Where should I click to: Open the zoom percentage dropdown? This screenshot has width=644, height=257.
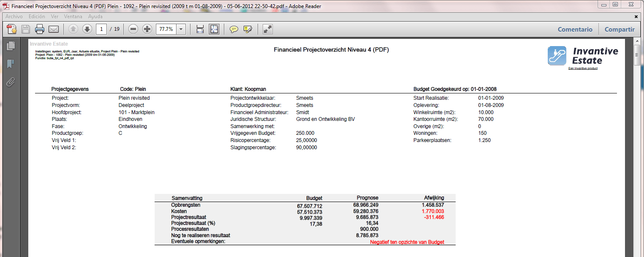(x=181, y=29)
